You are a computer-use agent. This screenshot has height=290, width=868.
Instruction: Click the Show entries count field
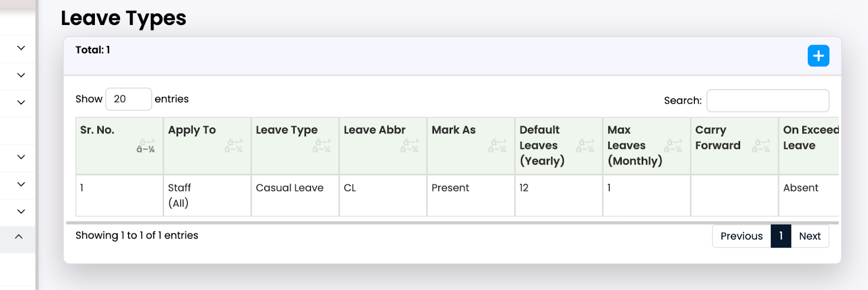coord(128,99)
